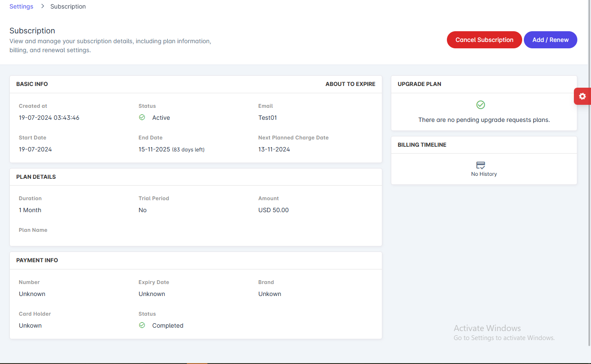Click the Cancel Subscription button
The width and height of the screenshot is (591, 364).
(x=484, y=40)
